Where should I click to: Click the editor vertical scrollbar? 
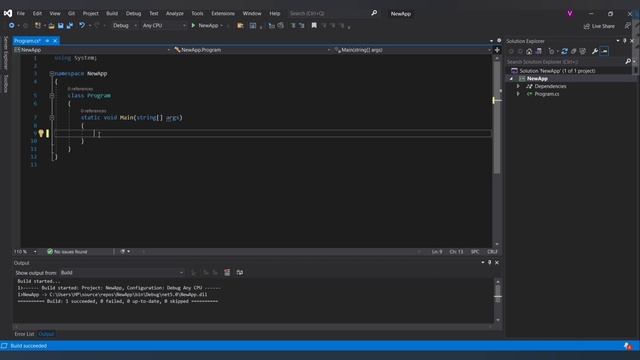[x=497, y=151]
